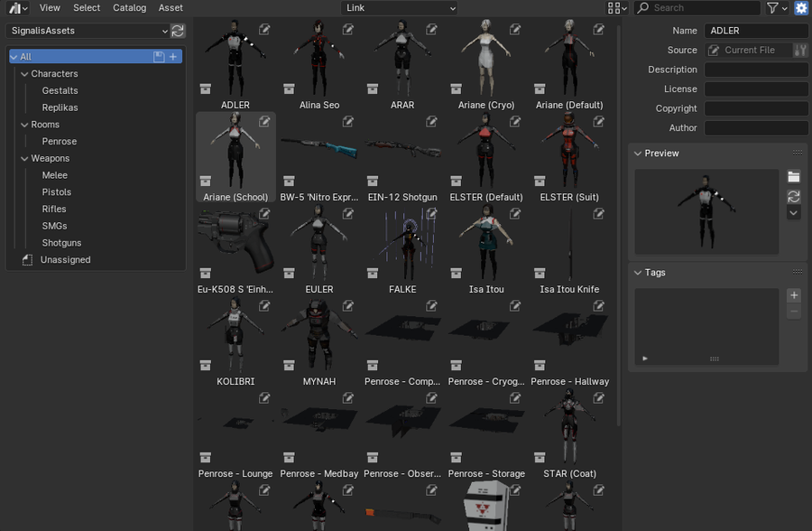Open display settings grid icon
This screenshot has height=531, width=812.
coord(617,8)
